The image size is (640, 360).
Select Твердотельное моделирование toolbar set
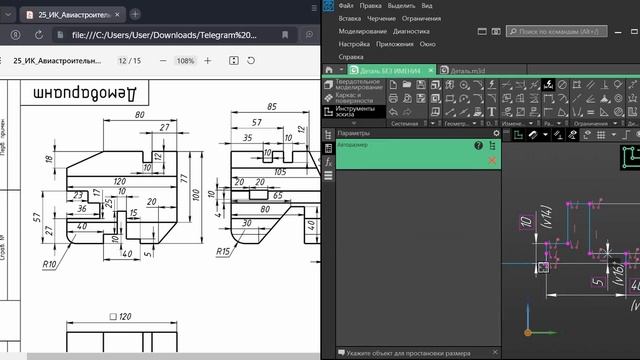[x=354, y=84]
